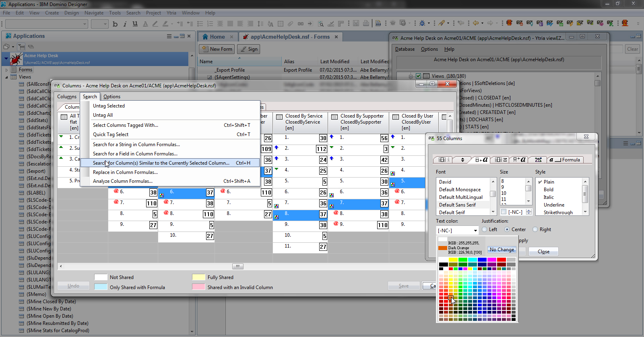Select Left justification radio button
Screen dimensions: 644x337
485,229
